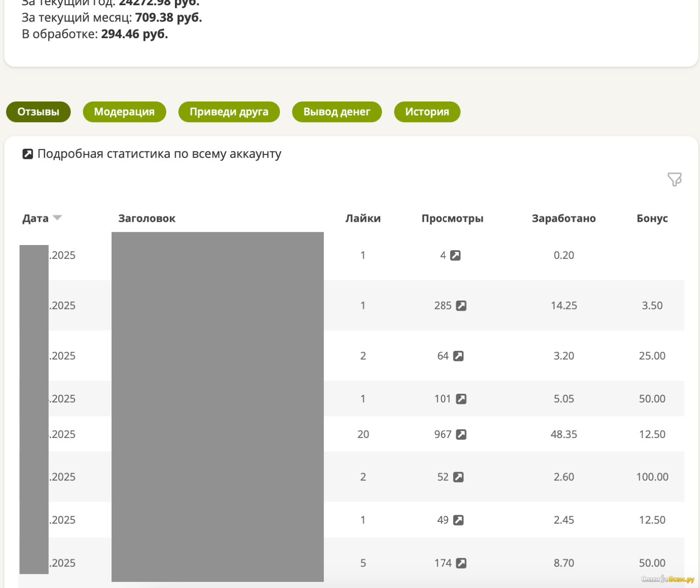Click the Бонус column header
The width and height of the screenshot is (700, 588).
point(652,218)
